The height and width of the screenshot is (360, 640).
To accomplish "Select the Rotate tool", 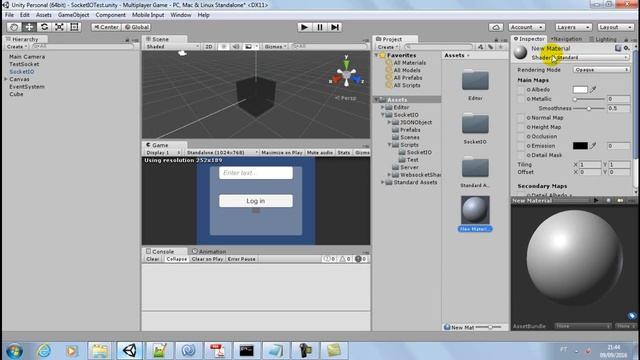I will 44,27.
